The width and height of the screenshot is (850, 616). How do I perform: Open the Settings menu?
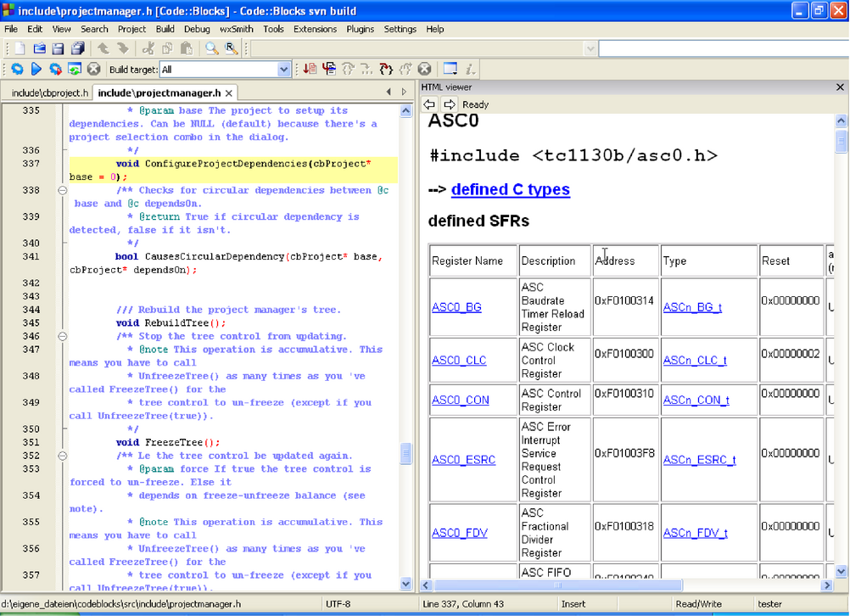[x=400, y=30]
